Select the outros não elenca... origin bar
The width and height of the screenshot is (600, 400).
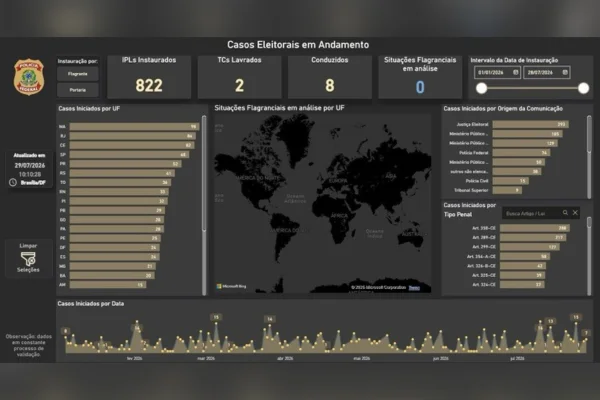coord(517,171)
